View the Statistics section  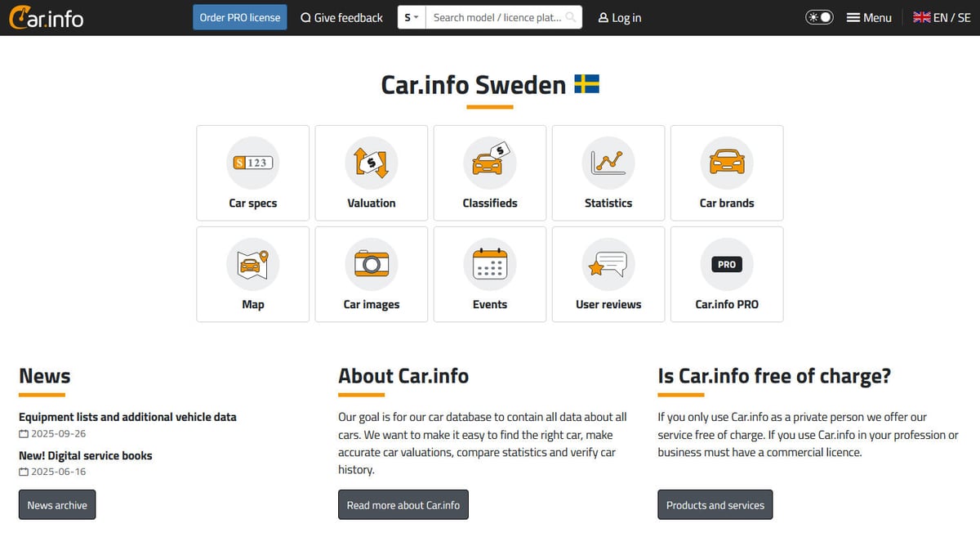[608, 172]
